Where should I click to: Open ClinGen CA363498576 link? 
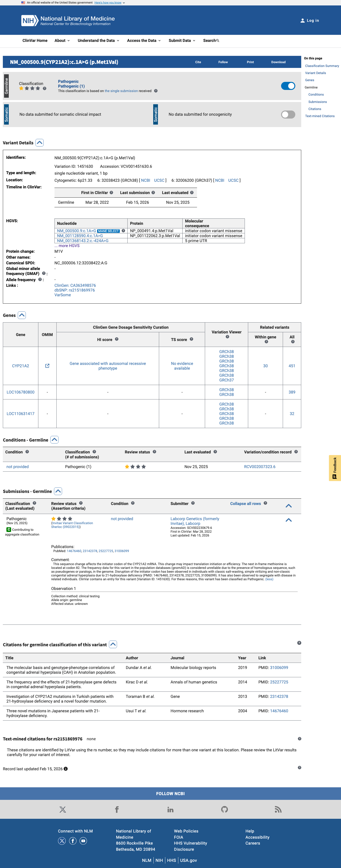coord(75,286)
